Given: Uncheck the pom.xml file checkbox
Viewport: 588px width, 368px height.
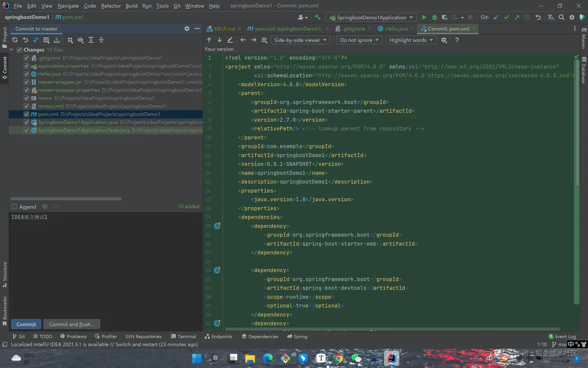Looking at the screenshot, I should [x=26, y=114].
